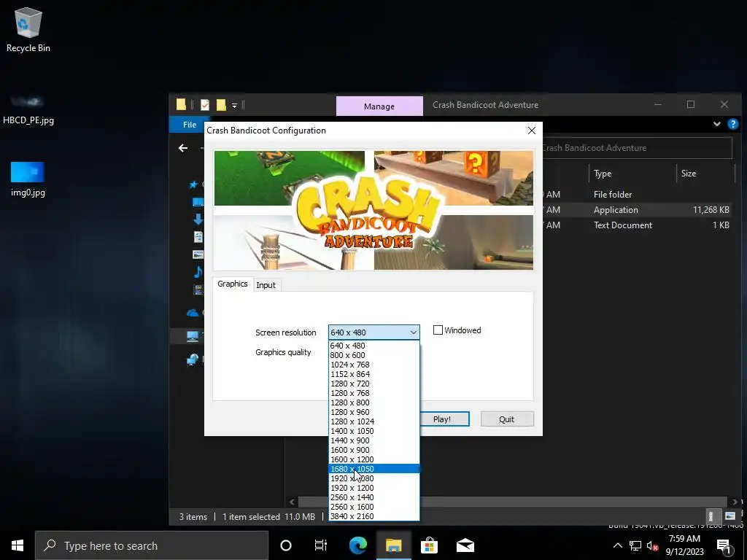Choose 1280 x 800 resolution
Image resolution: width=747 pixels, height=560 pixels.
click(374, 402)
